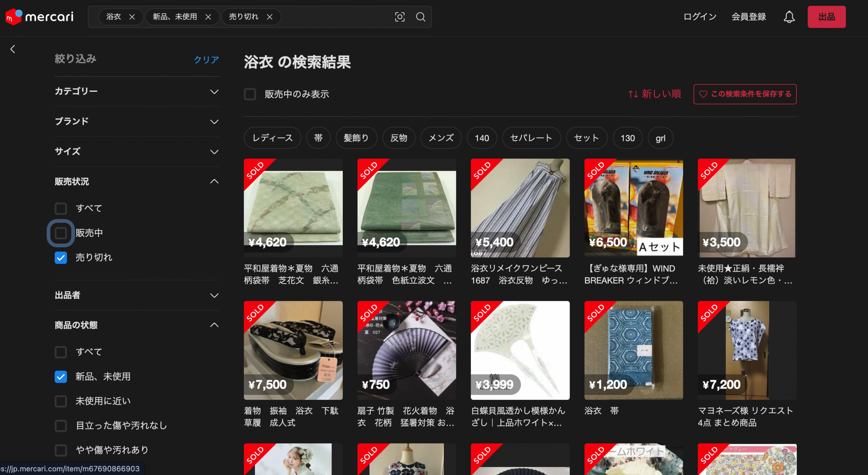Remove the 売り切れ filter chip
The image size is (868, 475).
point(270,17)
